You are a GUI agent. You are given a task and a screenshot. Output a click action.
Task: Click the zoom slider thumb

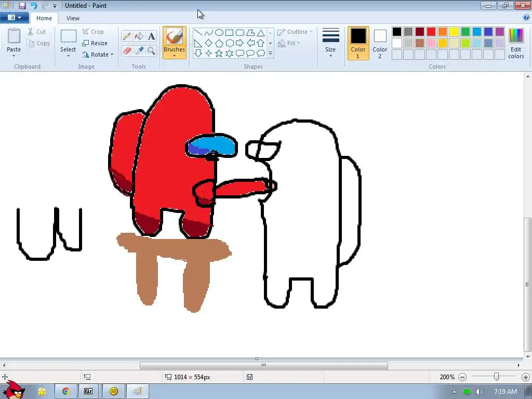[x=496, y=377]
